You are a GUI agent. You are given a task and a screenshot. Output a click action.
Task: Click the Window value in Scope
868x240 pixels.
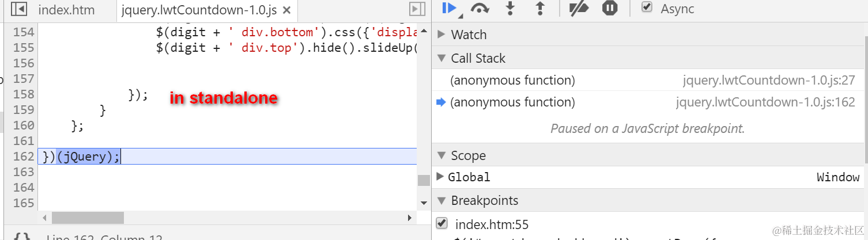click(x=838, y=177)
